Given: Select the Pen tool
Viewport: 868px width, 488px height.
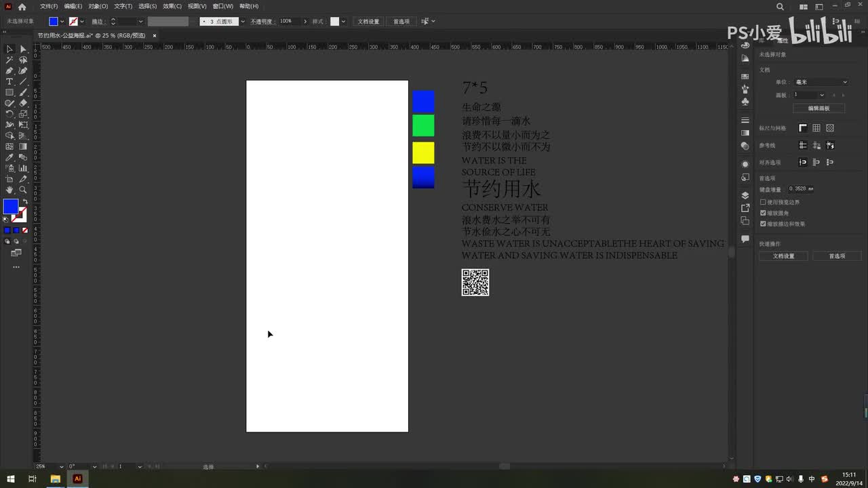Looking at the screenshot, I should (9, 70).
